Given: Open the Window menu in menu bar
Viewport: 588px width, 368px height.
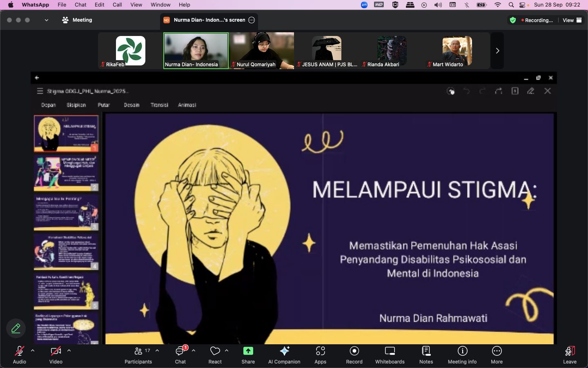Looking at the screenshot, I should pos(160,5).
